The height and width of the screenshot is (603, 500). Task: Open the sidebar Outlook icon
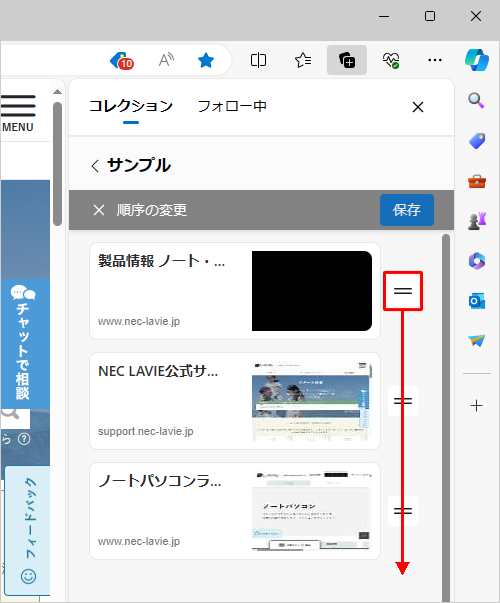tap(477, 301)
